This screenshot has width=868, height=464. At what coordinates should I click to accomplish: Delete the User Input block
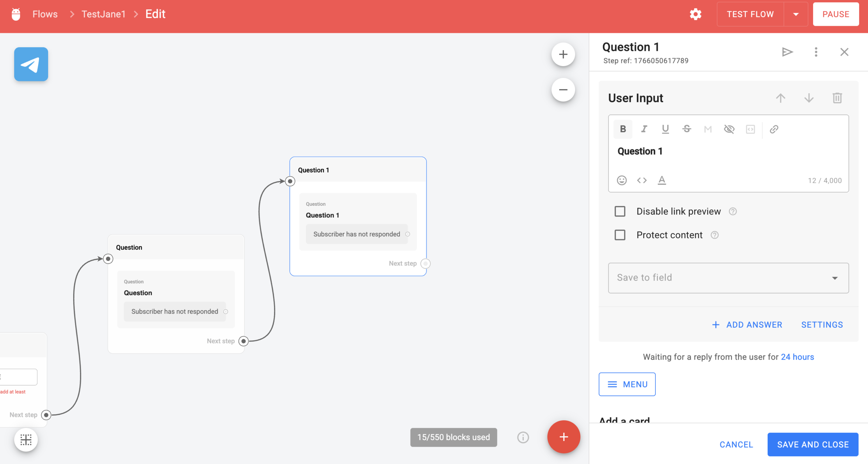[x=837, y=98]
